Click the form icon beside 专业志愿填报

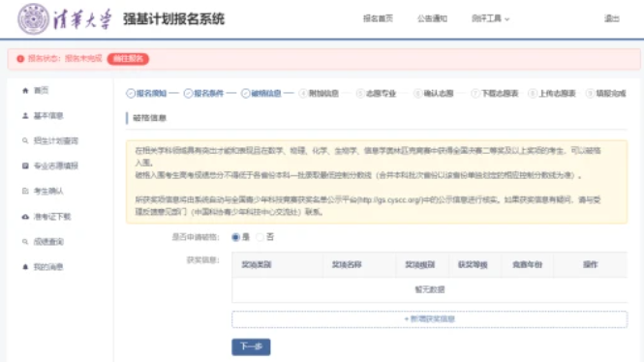25,166
